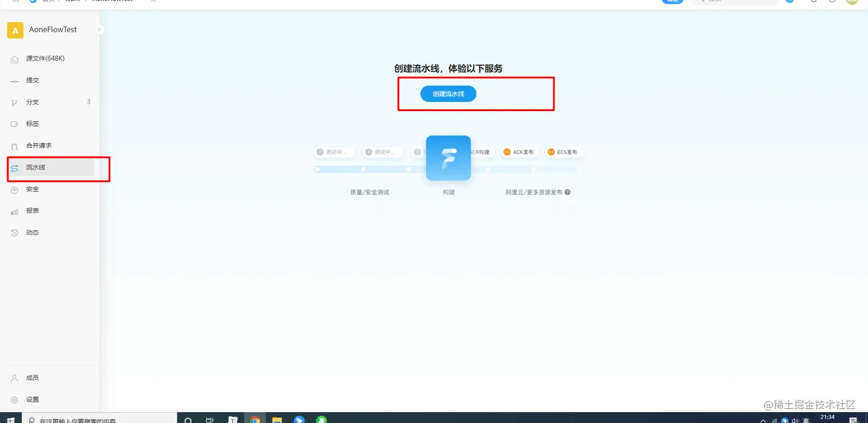Click the ECS发布 pill

tap(563, 152)
